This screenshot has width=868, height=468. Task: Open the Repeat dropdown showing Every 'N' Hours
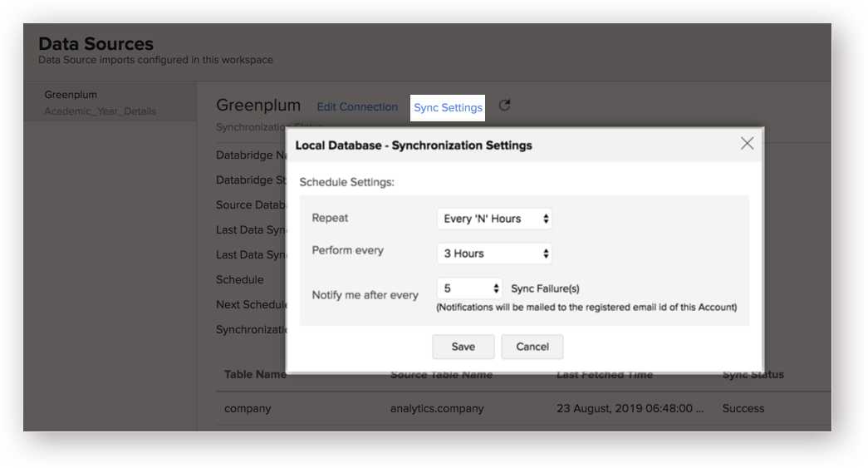coord(494,219)
